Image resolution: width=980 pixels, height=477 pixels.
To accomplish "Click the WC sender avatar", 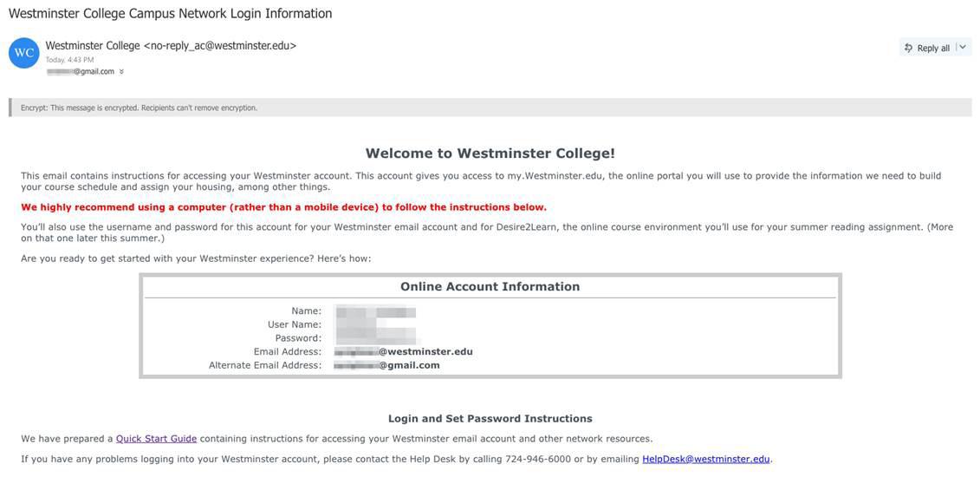I will click(24, 53).
